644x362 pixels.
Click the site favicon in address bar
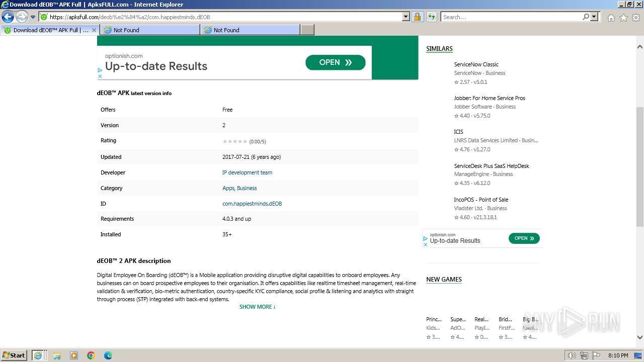point(44,17)
